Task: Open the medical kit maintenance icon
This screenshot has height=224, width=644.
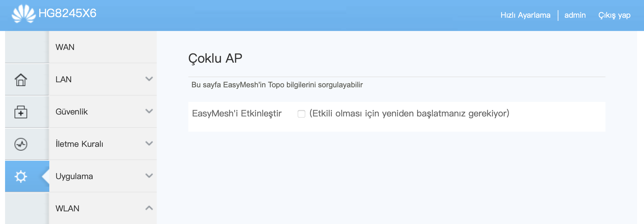Action: coord(21,112)
